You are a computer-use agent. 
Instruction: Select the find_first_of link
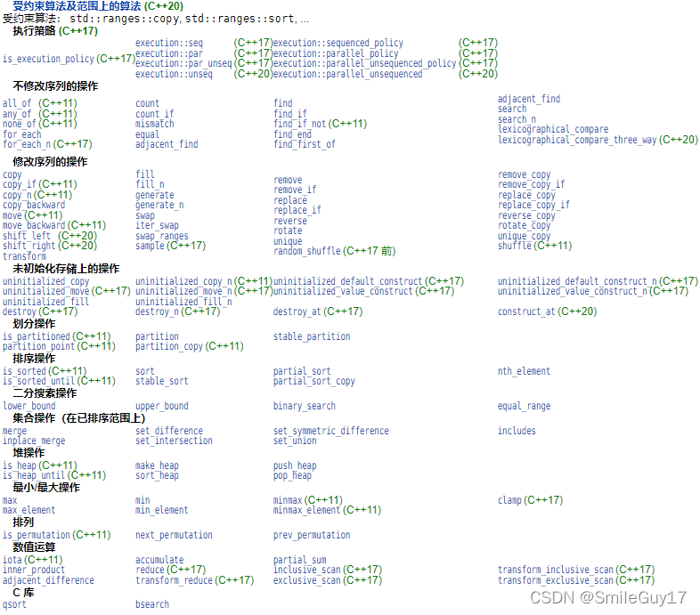[304, 144]
